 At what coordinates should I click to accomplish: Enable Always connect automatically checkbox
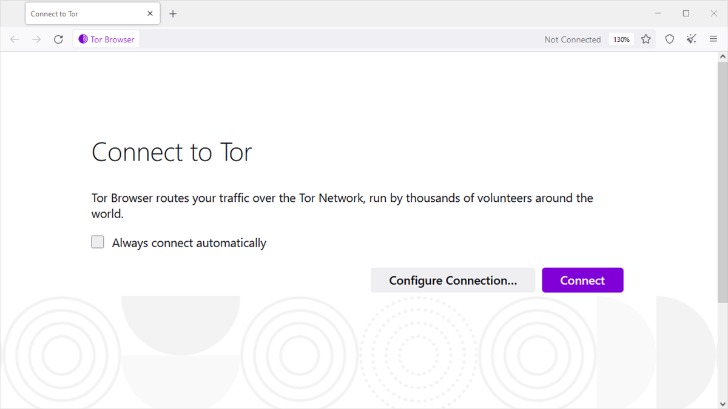tap(98, 242)
